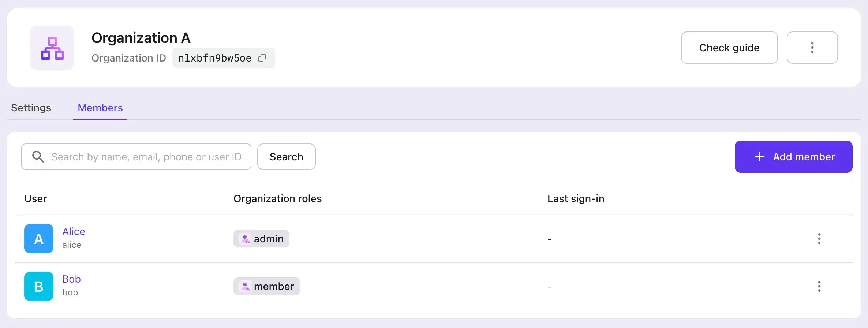Click the organization ID value nlxbfn9bw5oe
Screen dimensions: 868x328
click(x=215, y=58)
